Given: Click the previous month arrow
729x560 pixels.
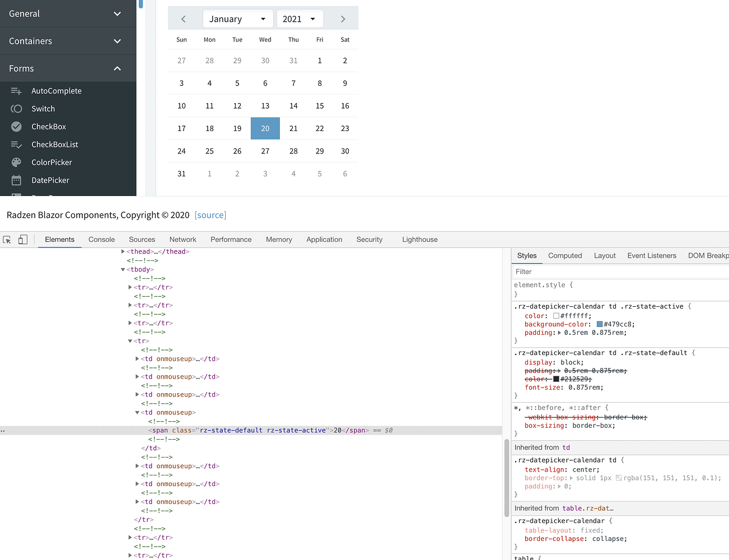Looking at the screenshot, I should (x=183, y=18).
